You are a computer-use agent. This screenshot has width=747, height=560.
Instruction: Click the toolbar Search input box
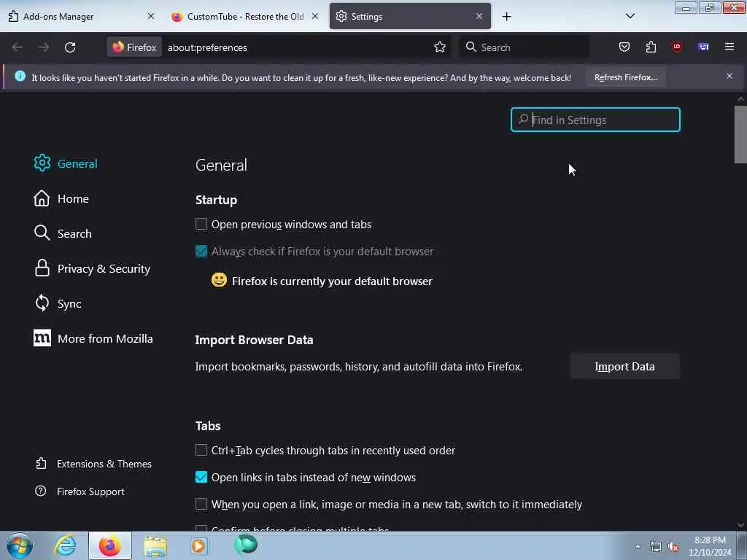[524, 47]
